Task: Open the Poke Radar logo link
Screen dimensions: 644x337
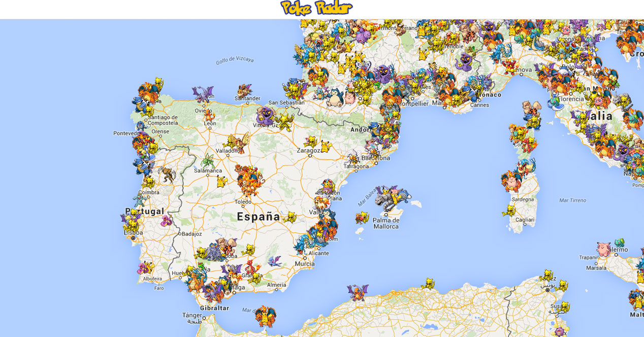Action: pyautogui.click(x=315, y=8)
